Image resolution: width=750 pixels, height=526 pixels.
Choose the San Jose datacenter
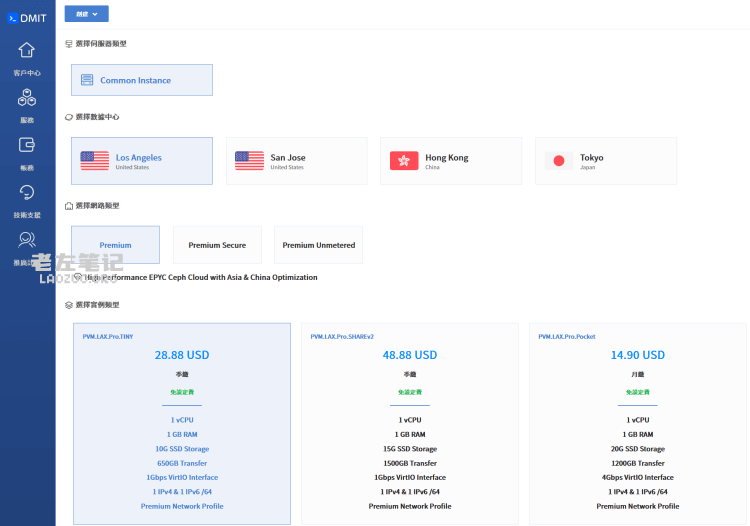(x=297, y=161)
